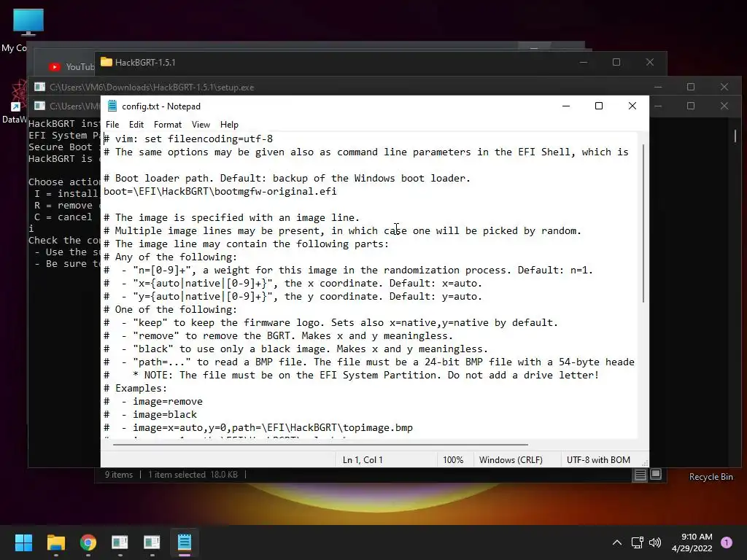Open network status tray icon
Image resolution: width=747 pixels, height=560 pixels.
click(637, 542)
